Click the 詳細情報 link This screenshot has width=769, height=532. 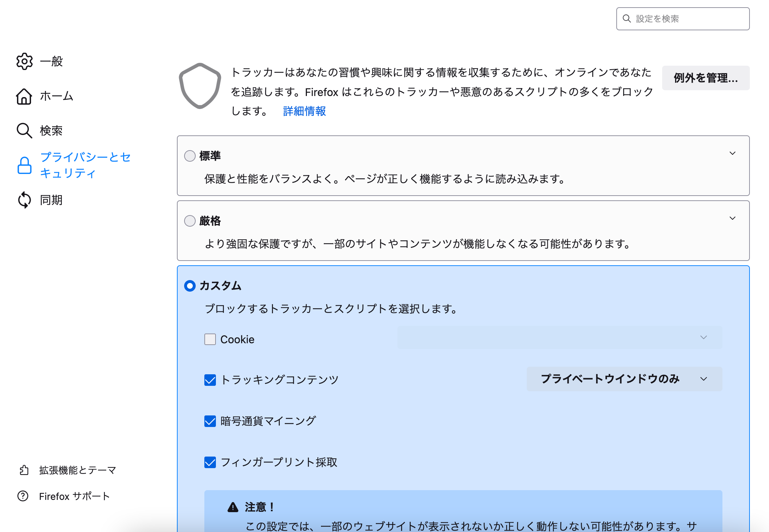[304, 111]
